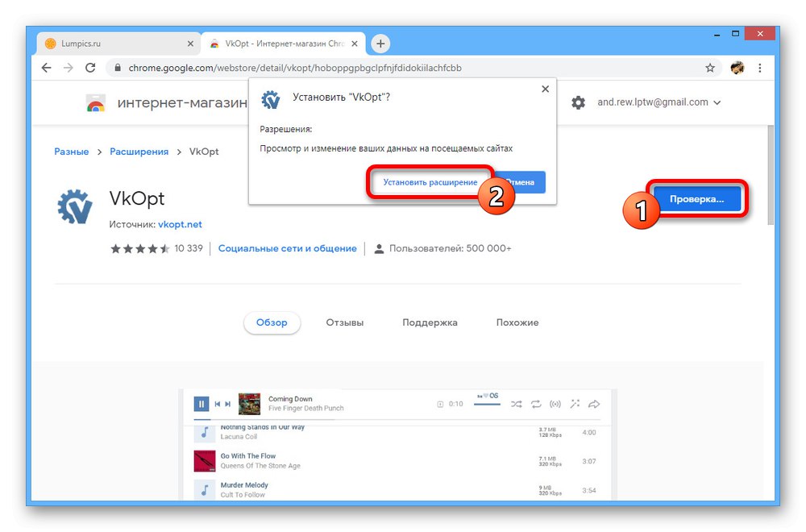
Task: Click the shuffle icon in preview player
Action: 516,405
